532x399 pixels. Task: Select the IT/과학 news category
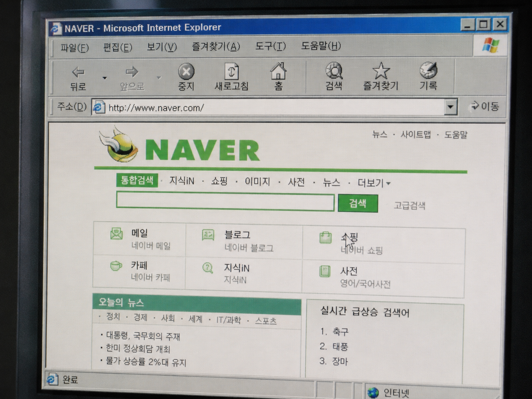coord(229,320)
